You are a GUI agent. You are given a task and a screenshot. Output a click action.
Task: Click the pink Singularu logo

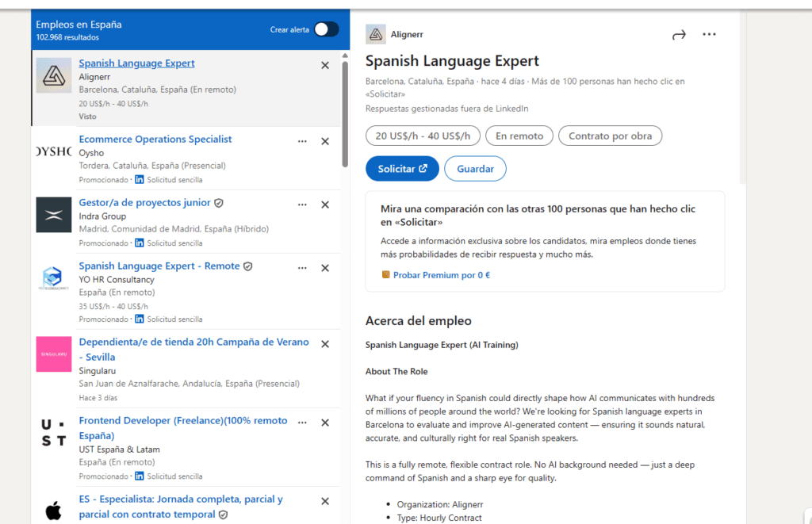[x=54, y=354]
